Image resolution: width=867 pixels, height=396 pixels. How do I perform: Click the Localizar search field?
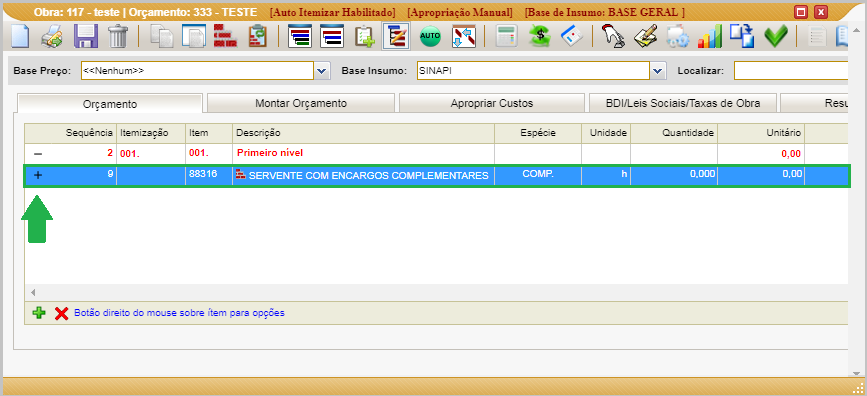click(791, 71)
